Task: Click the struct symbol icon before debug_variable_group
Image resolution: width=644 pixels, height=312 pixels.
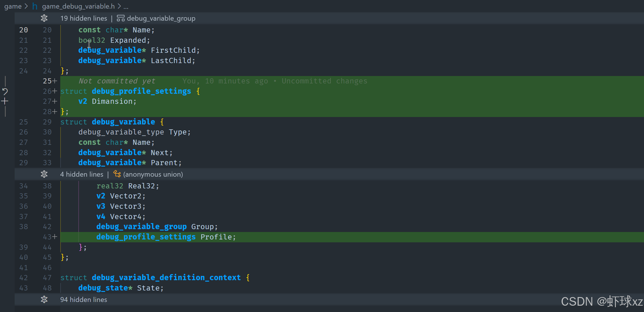Action: [x=121, y=18]
